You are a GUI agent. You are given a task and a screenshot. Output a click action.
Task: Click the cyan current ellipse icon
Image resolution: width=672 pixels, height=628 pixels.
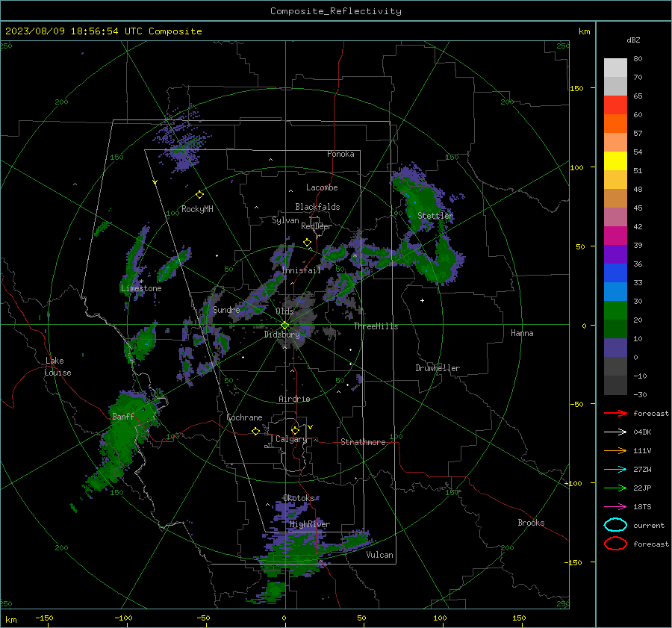615,525
